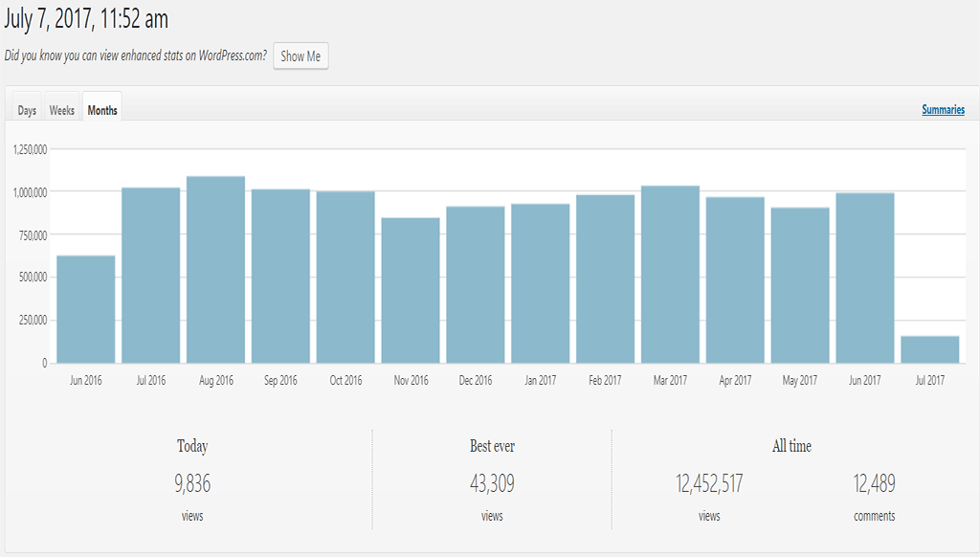Screen dimensions: 980x557
Task: Click the Mar 2017 axis label
Action: coord(670,380)
